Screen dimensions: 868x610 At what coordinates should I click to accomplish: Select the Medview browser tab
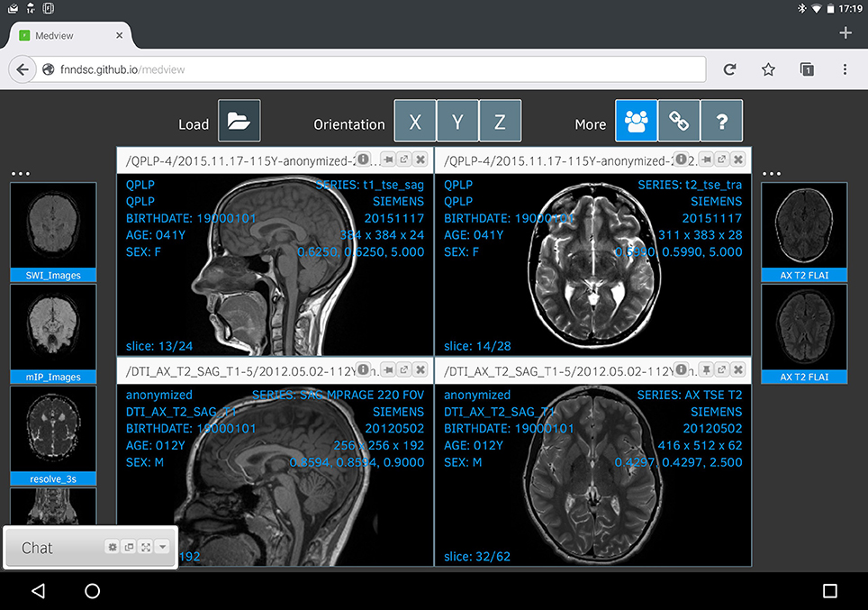70,35
